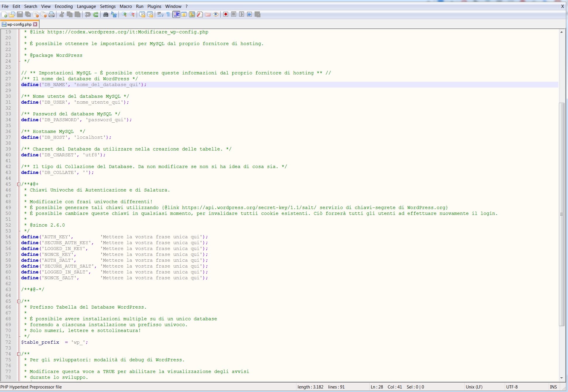
Task: Save the recorded macro icon
Action: 257,14
